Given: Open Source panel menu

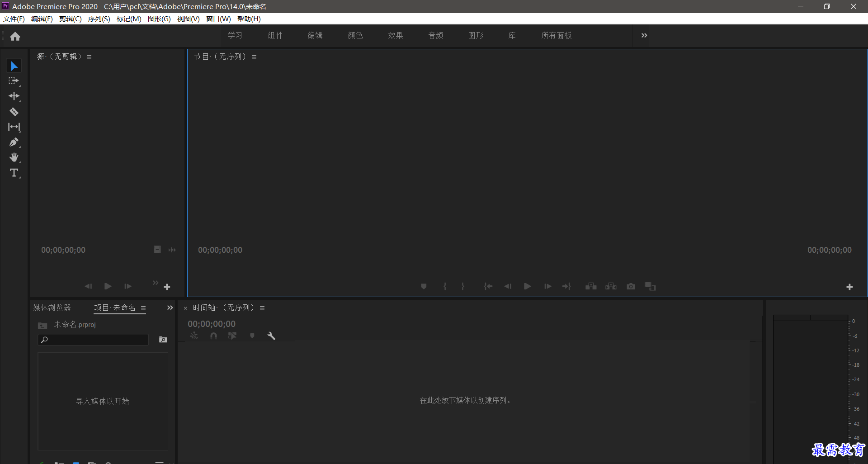Looking at the screenshot, I should [x=89, y=57].
